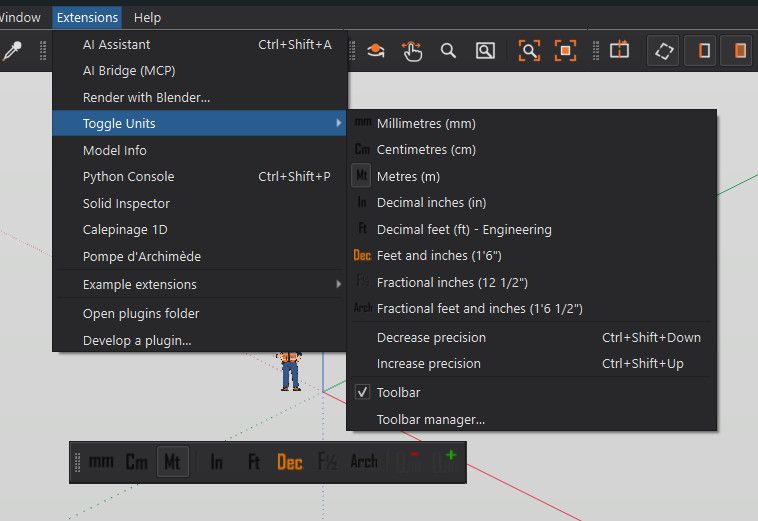Activate the Orbit view tool
This screenshot has height=521, width=758.
[x=376, y=50]
